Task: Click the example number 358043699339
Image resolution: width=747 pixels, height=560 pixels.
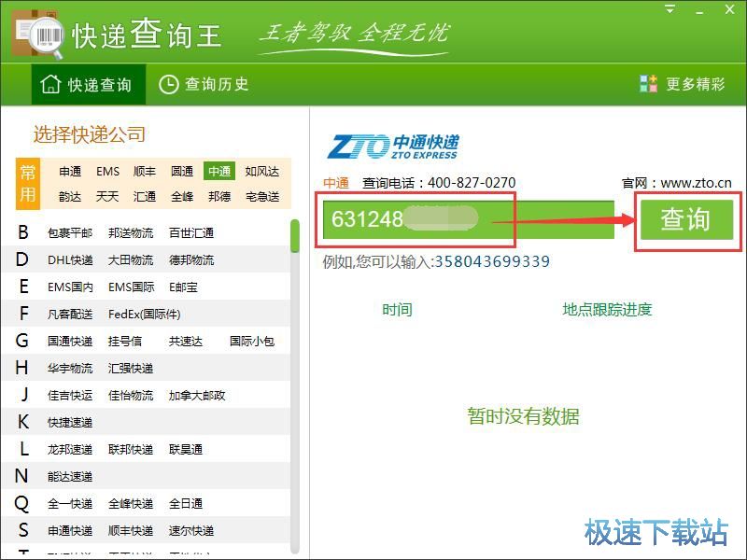Action: coord(492,261)
